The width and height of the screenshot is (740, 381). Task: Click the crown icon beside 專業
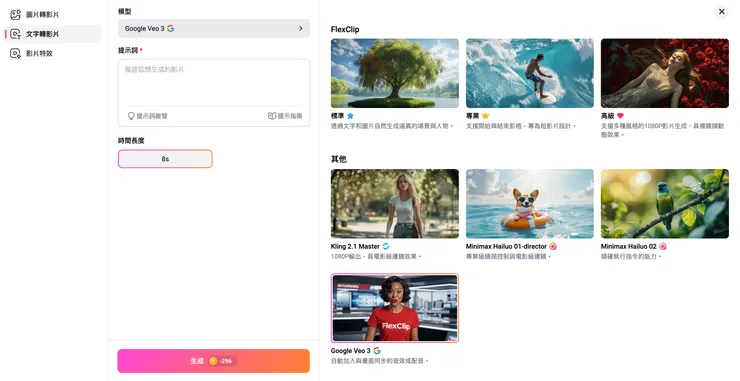485,116
